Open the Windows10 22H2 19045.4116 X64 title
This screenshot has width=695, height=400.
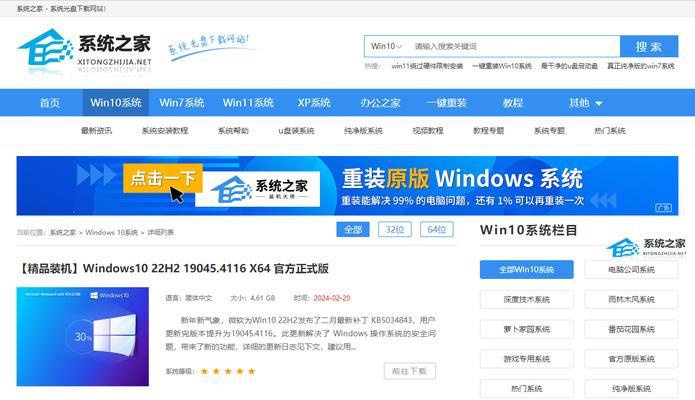(173, 268)
